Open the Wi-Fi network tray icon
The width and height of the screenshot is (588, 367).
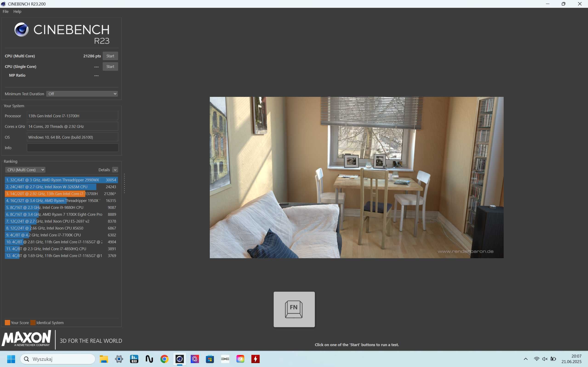537,359
